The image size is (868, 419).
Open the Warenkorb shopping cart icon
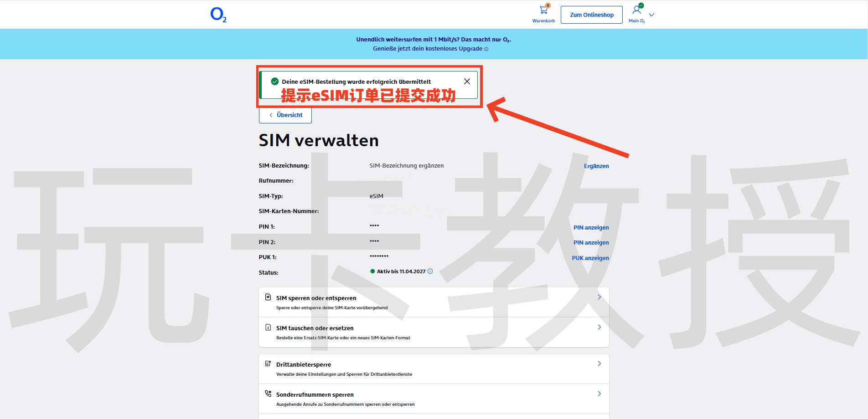point(543,10)
